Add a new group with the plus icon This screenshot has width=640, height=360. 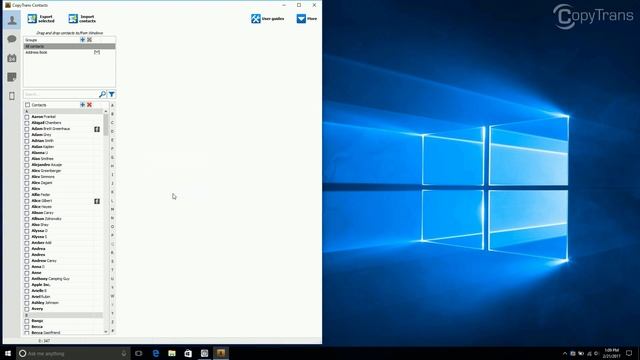(x=82, y=40)
